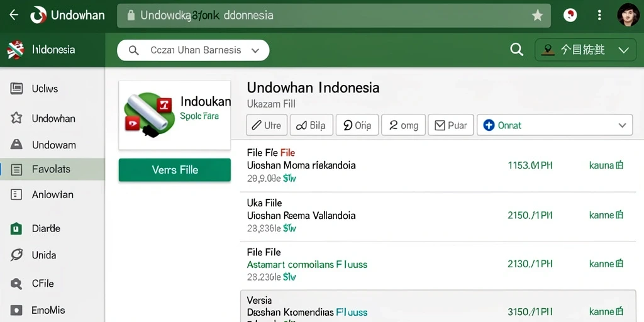Click the 2150 PH value

pos(530,215)
